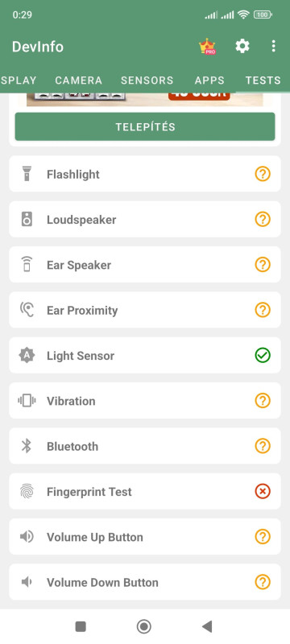Tap the Fingerprint Test icon
Image resolution: width=290 pixels, height=644 pixels.
click(x=27, y=491)
